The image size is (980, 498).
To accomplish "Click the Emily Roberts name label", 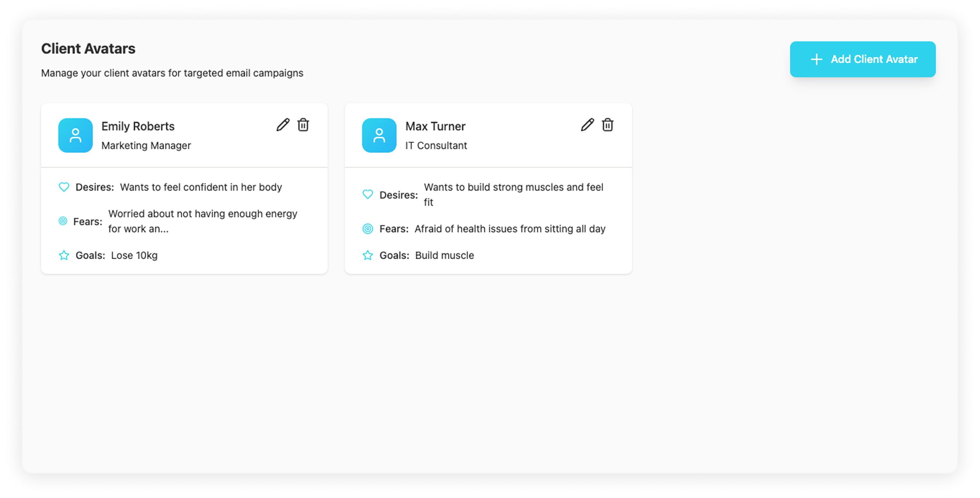I will 138,126.
